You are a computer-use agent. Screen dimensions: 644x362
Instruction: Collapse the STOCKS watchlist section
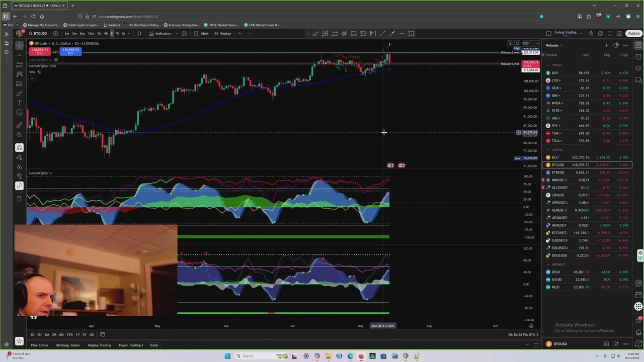click(x=548, y=65)
